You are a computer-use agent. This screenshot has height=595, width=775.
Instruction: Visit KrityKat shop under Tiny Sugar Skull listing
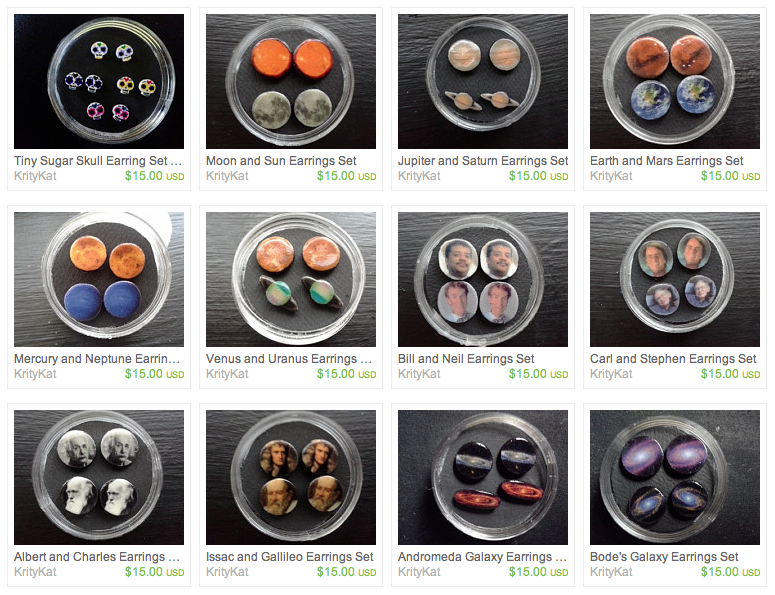35,176
